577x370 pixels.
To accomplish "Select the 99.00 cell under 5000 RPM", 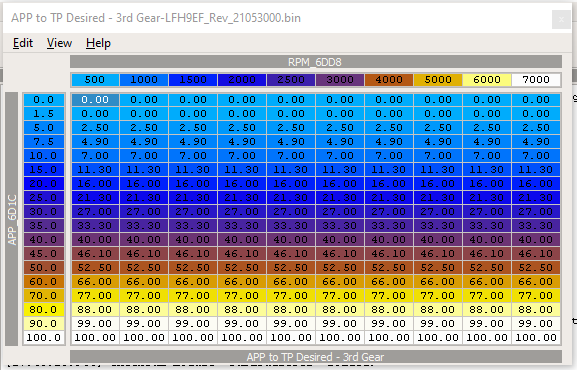I will coord(438,323).
